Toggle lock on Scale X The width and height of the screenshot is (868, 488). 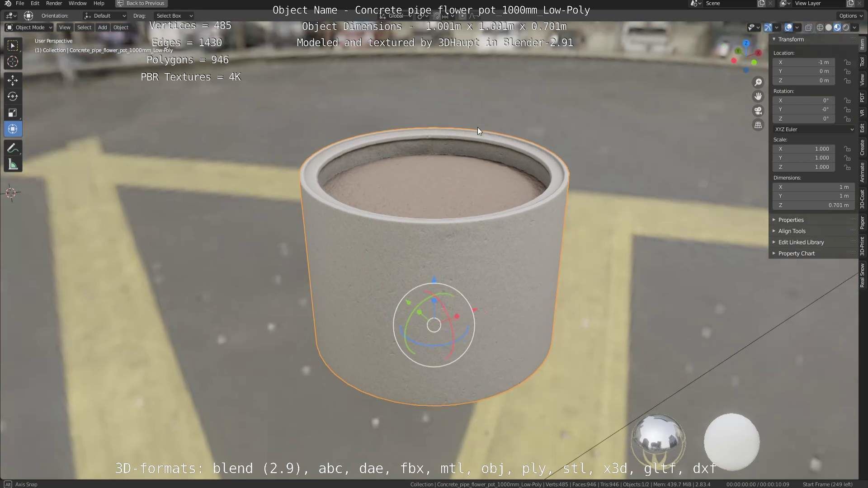(847, 149)
